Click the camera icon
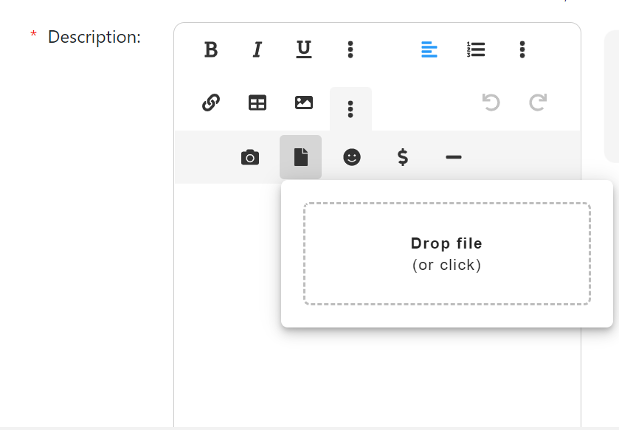620x430 pixels. pyautogui.click(x=250, y=157)
